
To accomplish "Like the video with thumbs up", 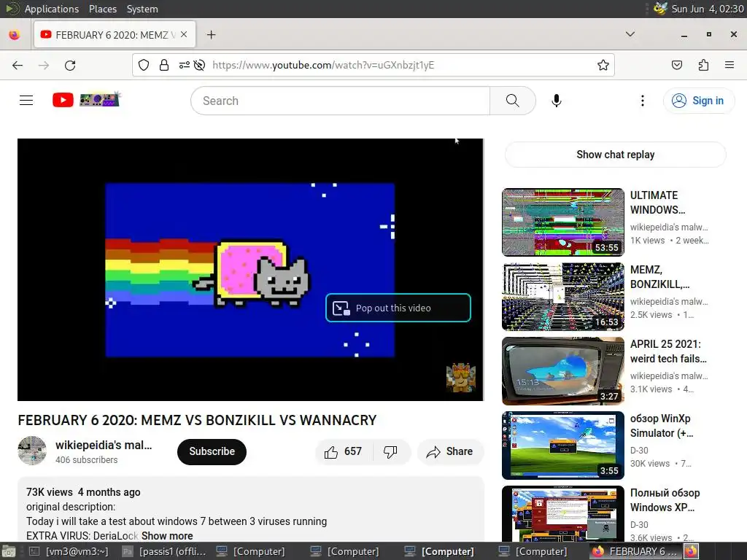I will [x=344, y=451].
